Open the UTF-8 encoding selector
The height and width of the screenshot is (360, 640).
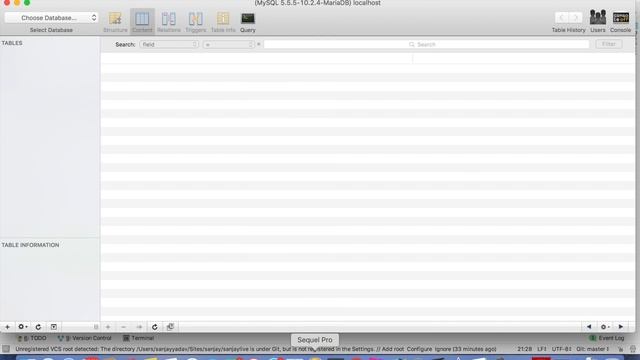tap(562, 349)
